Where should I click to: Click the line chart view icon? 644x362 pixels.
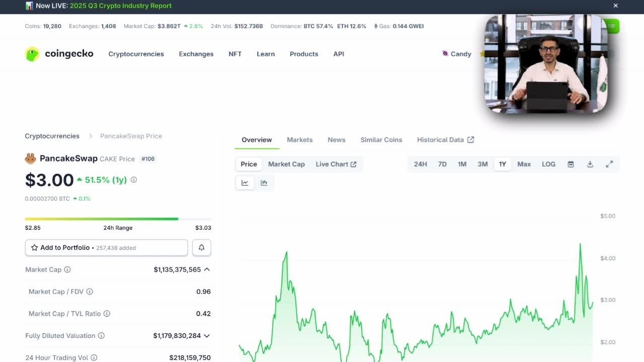245,183
